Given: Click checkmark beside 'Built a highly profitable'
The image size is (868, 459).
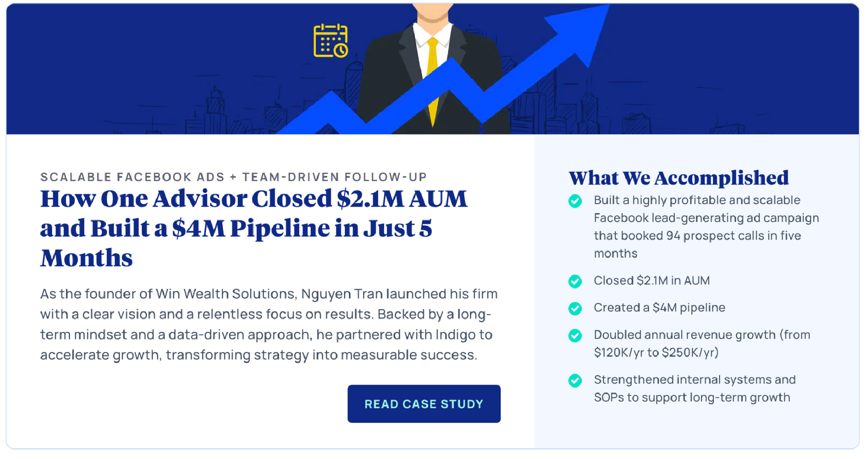Looking at the screenshot, I should (x=575, y=201).
